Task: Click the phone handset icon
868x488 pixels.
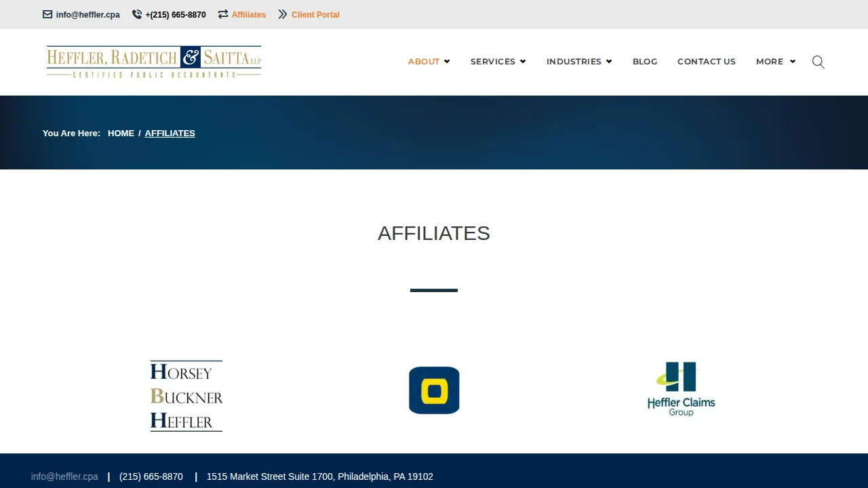Action: point(137,14)
